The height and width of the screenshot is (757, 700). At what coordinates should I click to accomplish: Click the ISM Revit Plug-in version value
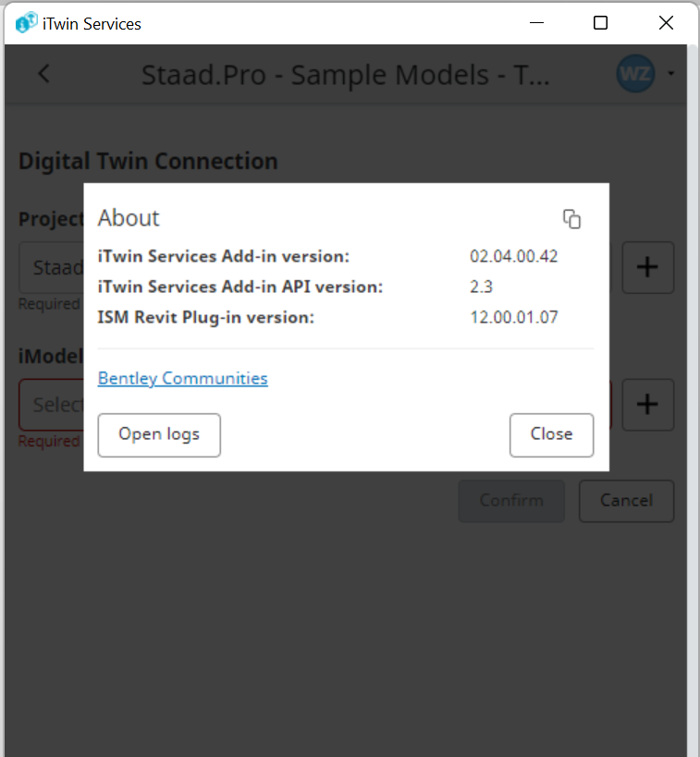pyautogui.click(x=514, y=317)
